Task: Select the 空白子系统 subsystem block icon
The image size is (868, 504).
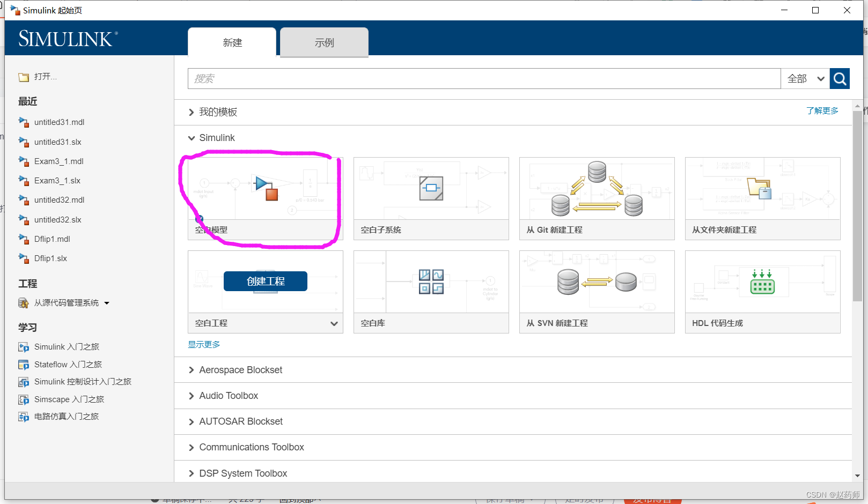Action: [x=431, y=188]
